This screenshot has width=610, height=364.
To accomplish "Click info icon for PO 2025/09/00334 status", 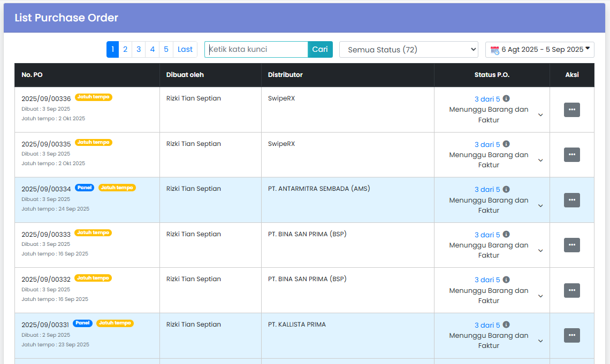I will pos(506,189).
